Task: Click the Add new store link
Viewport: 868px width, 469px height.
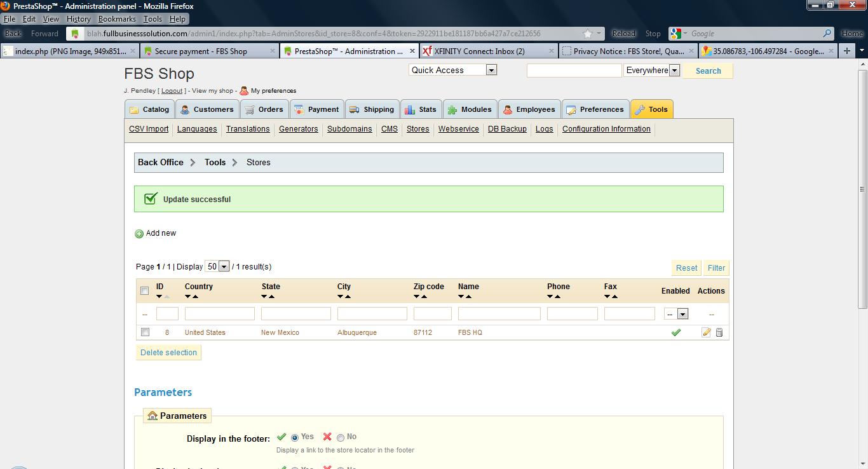Action: [156, 233]
